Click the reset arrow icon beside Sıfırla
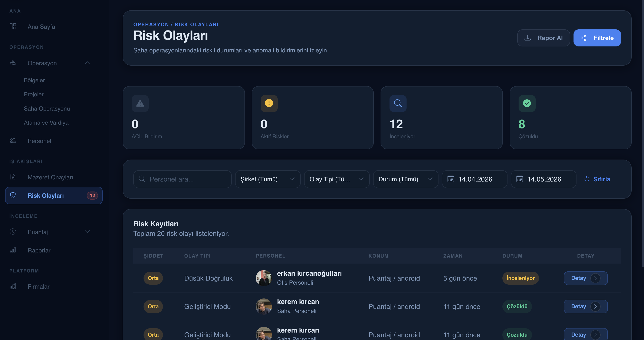Image resolution: width=644 pixels, height=340 pixels. [x=587, y=179]
